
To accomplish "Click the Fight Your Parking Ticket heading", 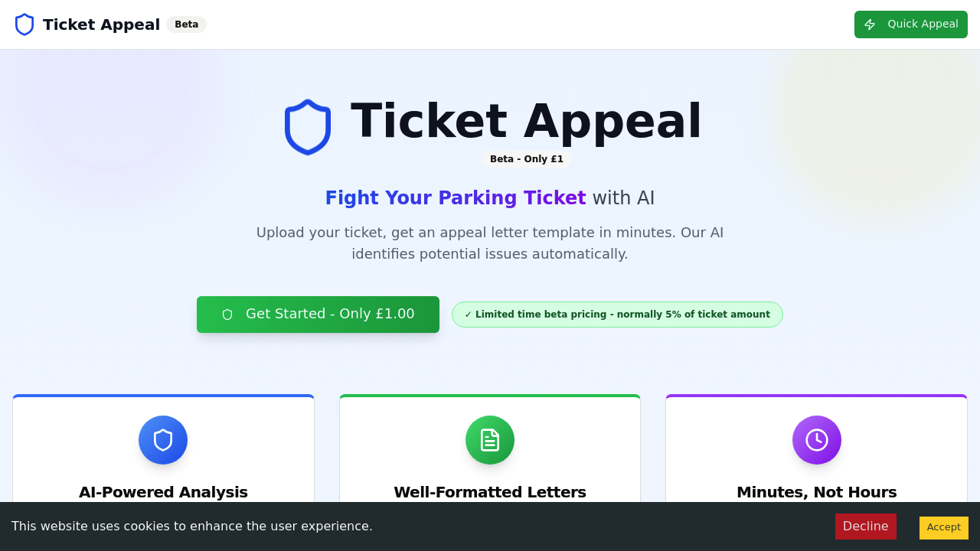I will [456, 197].
